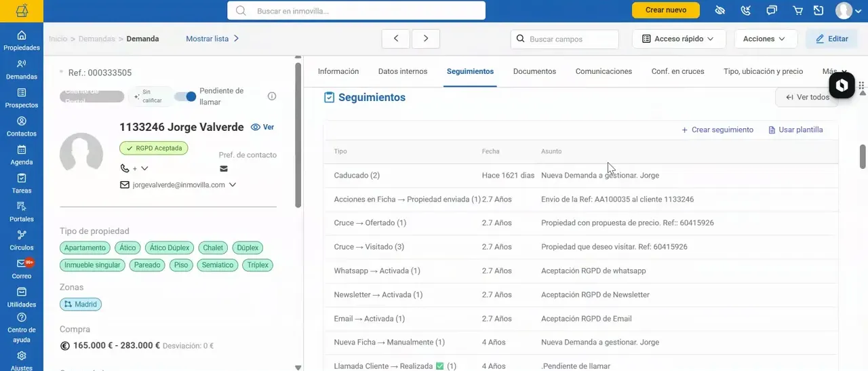The image size is (868, 371).
Task: Open Demandas in the sidebar
Action: tap(22, 69)
